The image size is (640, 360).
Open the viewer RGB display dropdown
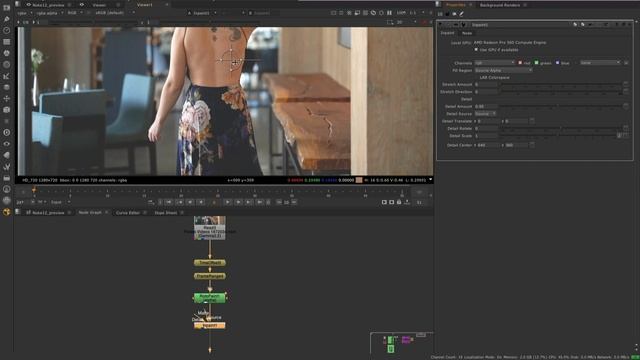click(x=75, y=13)
